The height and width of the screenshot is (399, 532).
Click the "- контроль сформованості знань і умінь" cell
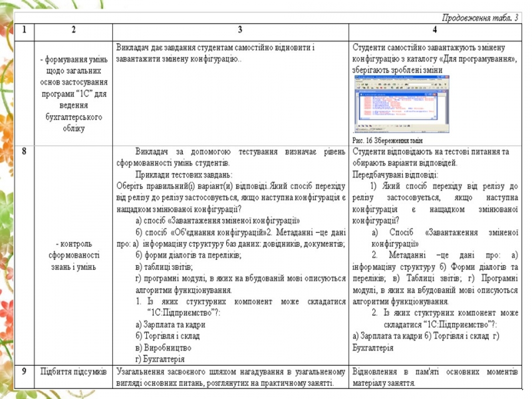point(73,255)
